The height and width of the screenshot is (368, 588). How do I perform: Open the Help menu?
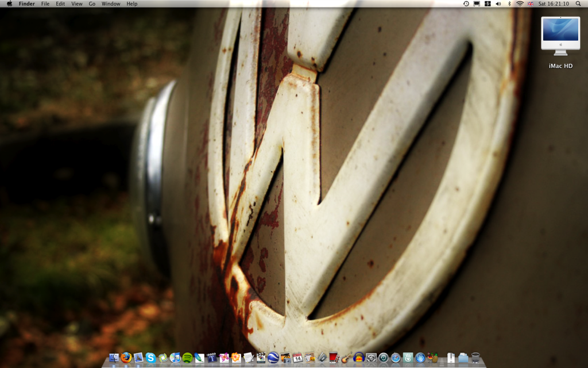coord(132,4)
